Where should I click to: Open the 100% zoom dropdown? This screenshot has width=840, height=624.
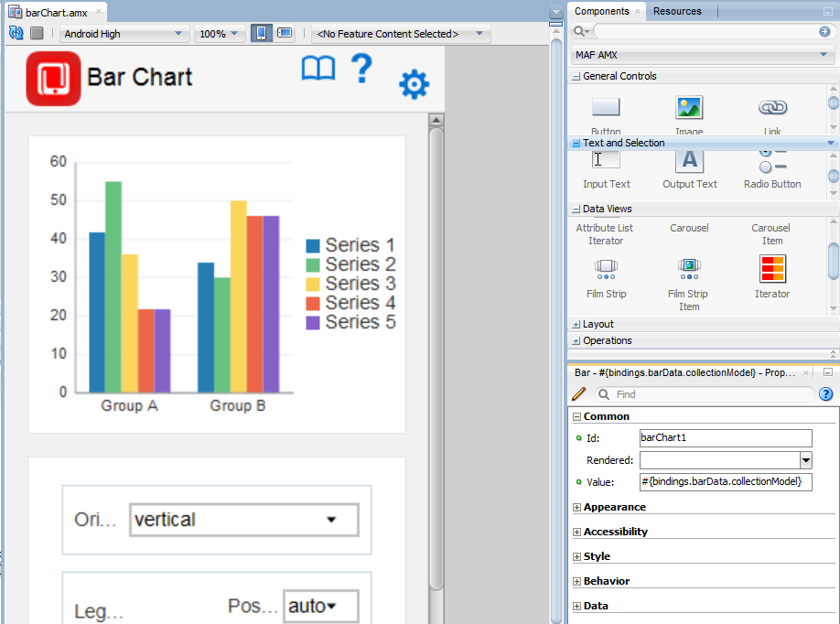pos(219,34)
